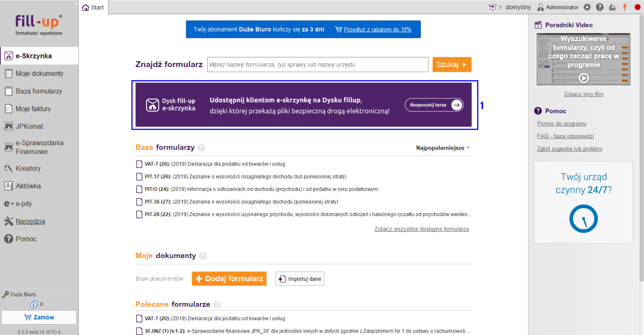
Task: Click the red circle status icon
Action: 637,7
